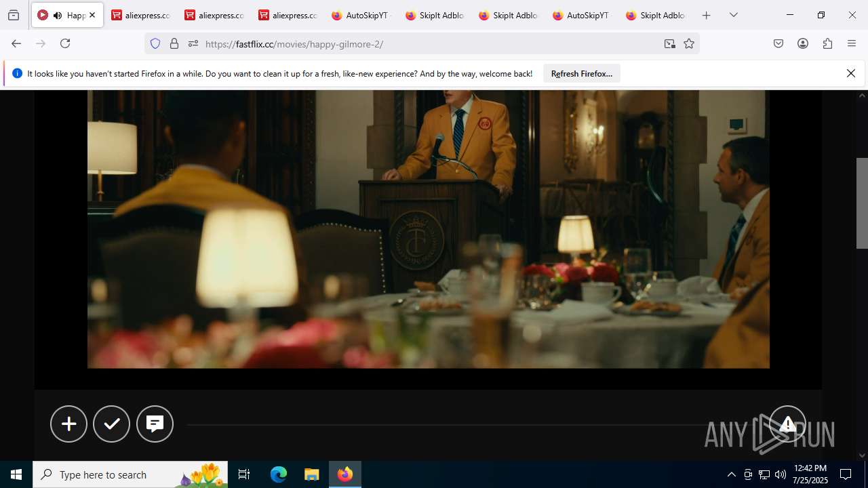Viewport: 868px width, 488px height.
Task: Click Firefox taskbar icon
Action: pos(345,474)
